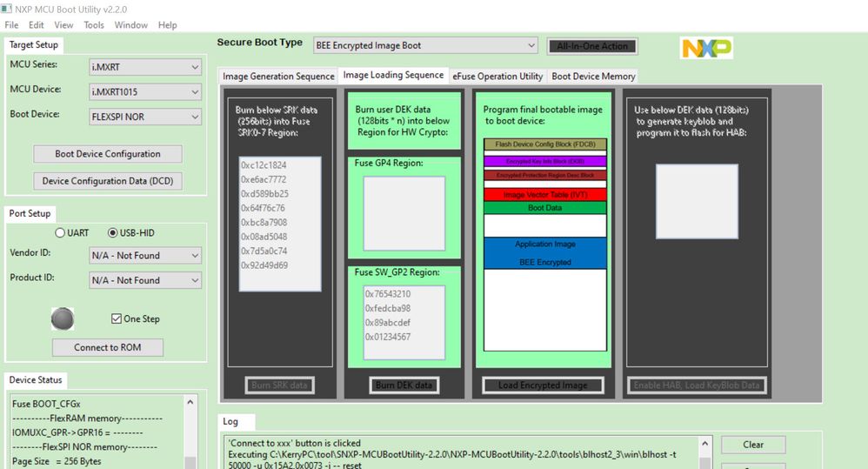This screenshot has width=868, height=469.
Task: Select the USB-HID radio button
Action: 113,233
